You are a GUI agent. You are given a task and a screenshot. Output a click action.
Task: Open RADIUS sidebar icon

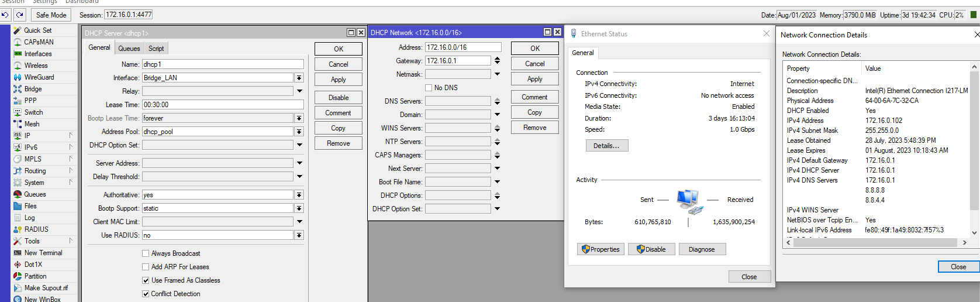point(18,229)
